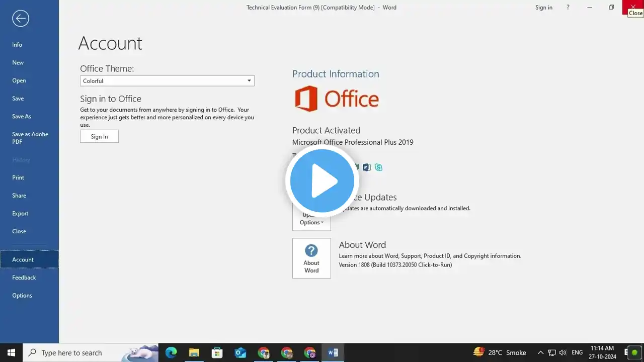The width and height of the screenshot is (644, 362).
Task: Open the Info page
Action: [17, 45]
